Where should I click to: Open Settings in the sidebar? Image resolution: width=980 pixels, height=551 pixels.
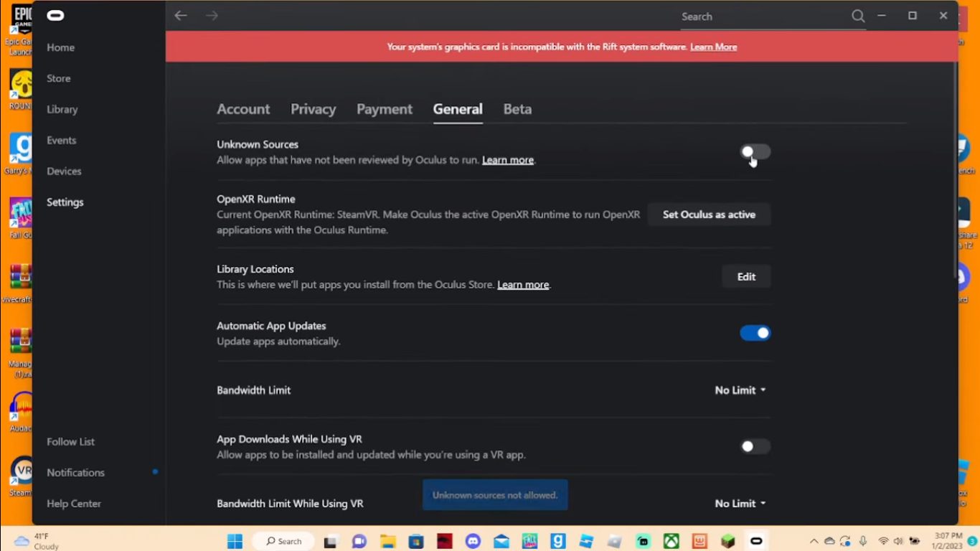pyautogui.click(x=65, y=202)
